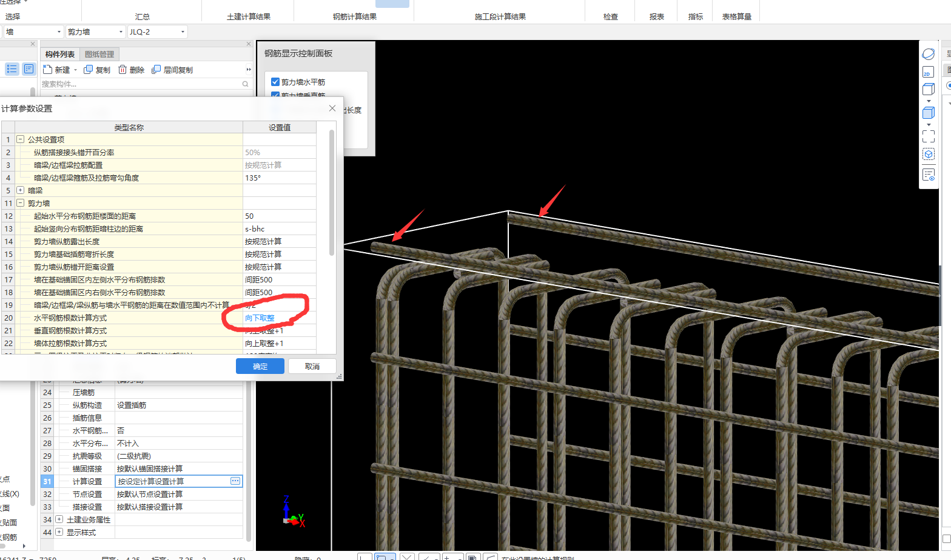Click (二级抗震) value in 抗震等级 row
The image size is (951, 560).
coord(179,456)
